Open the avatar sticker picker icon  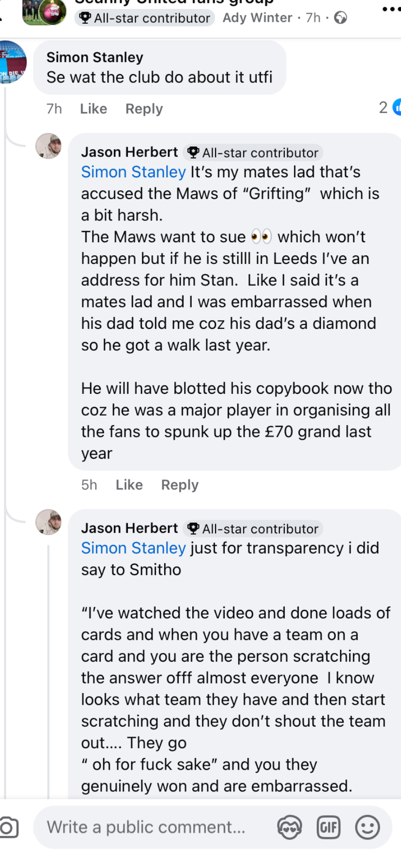(290, 827)
